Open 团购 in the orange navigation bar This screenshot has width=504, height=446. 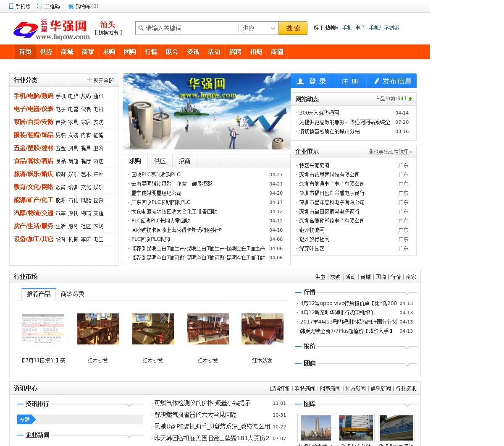click(130, 52)
